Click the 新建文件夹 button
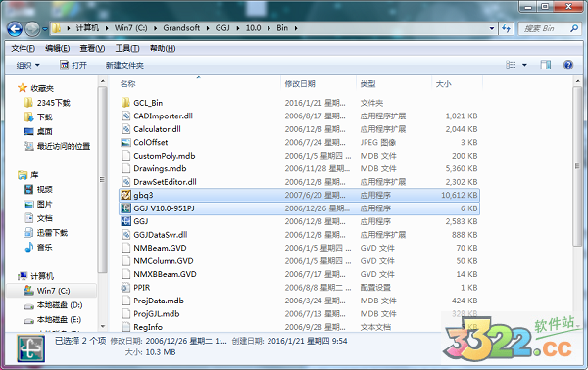 coord(124,66)
